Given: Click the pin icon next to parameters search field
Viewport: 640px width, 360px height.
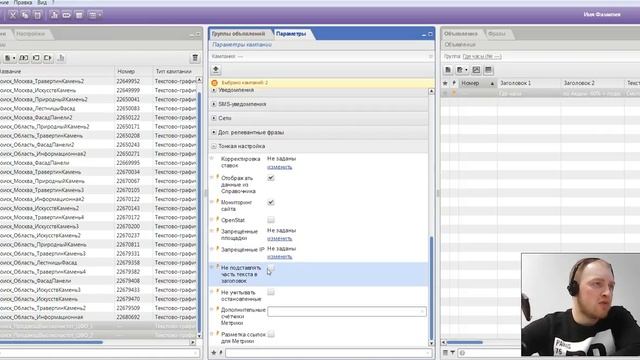Looking at the screenshot, I should pos(221,353).
